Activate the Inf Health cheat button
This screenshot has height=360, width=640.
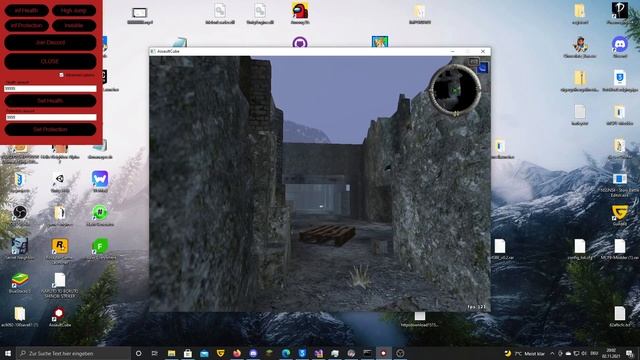pyautogui.click(x=27, y=11)
